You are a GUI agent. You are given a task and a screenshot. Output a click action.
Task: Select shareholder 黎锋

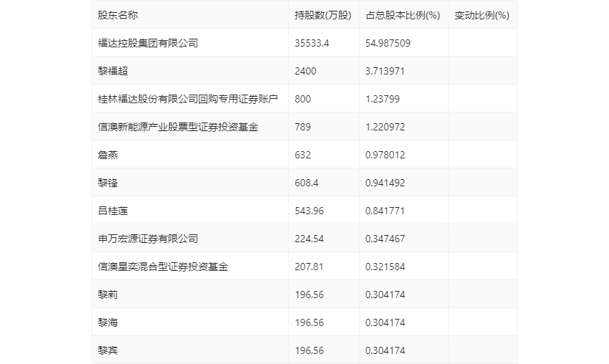[x=107, y=183]
